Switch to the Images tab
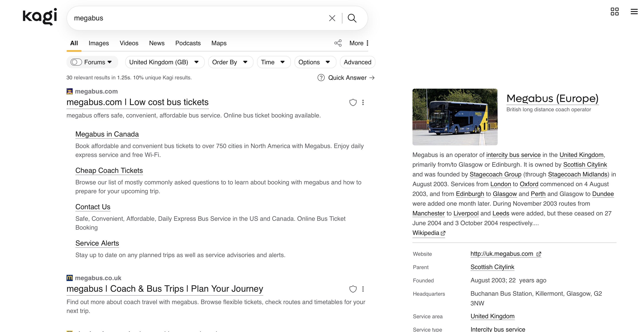644x332 pixels. point(98,43)
